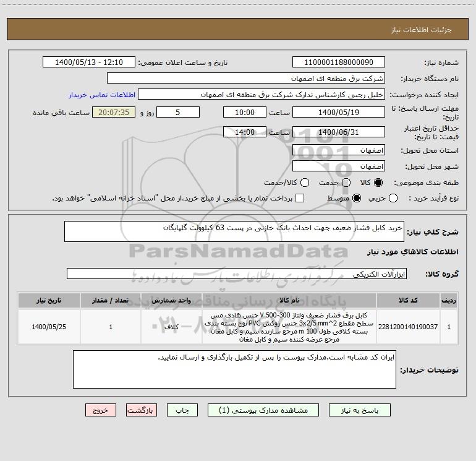Click مشاهده مدارک پیوستی (1) button
The image size is (476, 461).
pyautogui.click(x=263, y=410)
